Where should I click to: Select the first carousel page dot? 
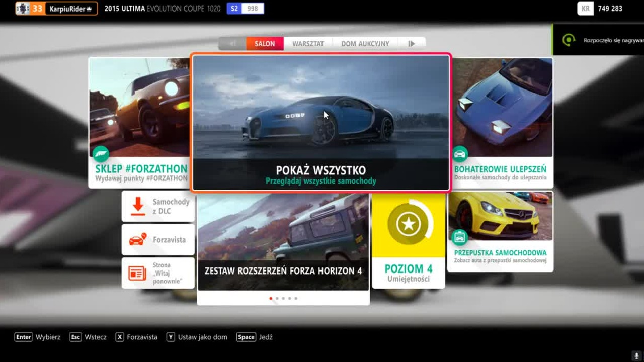(x=271, y=298)
